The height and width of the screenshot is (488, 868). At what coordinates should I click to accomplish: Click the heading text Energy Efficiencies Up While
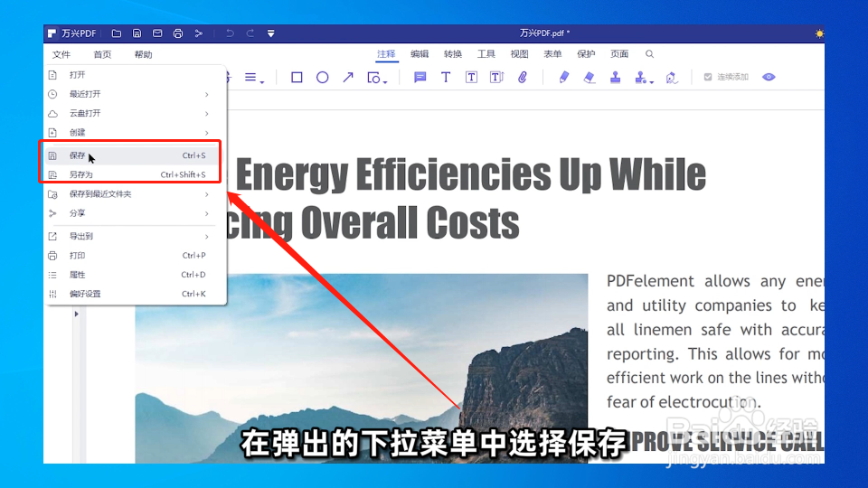[x=471, y=174]
